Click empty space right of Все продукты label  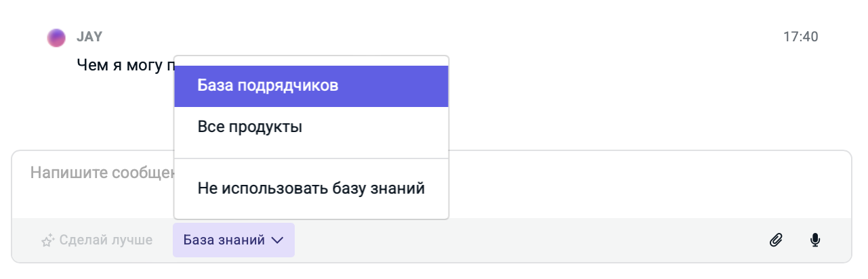tap(379, 127)
